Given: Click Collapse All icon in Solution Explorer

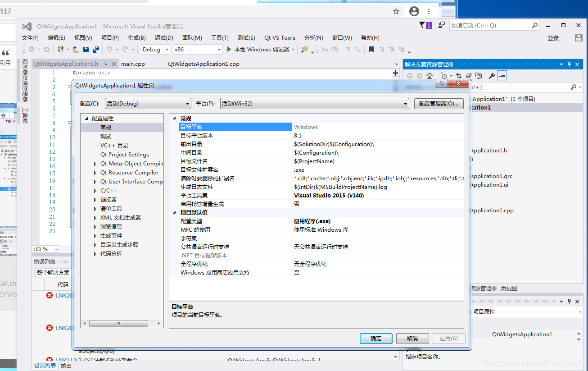Looking at the screenshot, I should pyautogui.click(x=469, y=76).
